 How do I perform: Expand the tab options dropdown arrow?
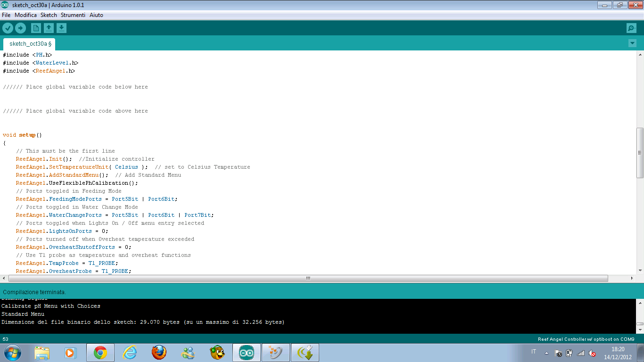point(632,43)
